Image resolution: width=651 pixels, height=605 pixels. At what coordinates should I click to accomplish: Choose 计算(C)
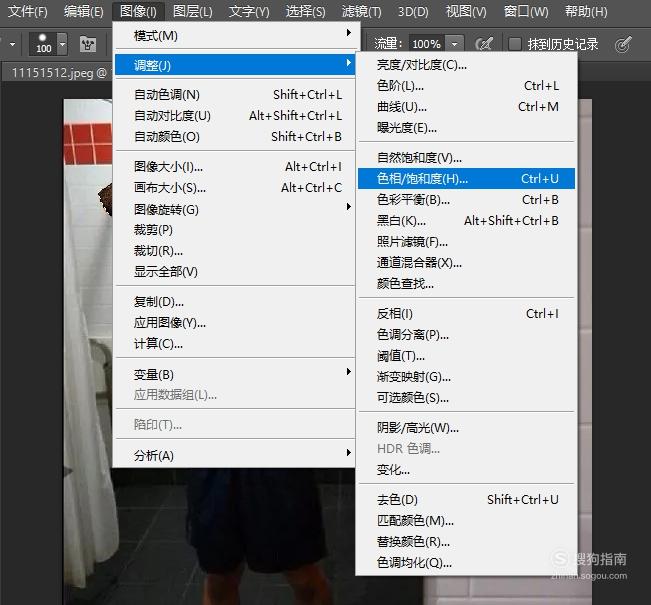[235, 343]
